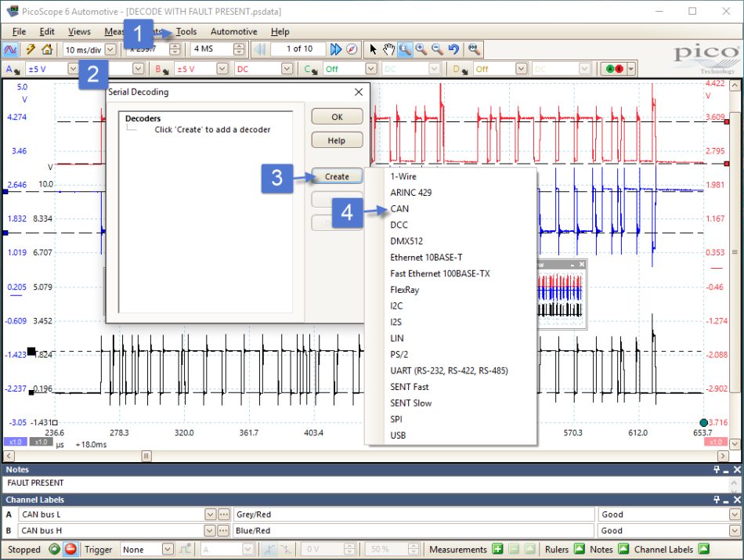Select the window zoom tool
The height and width of the screenshot is (560, 744).
[405, 49]
